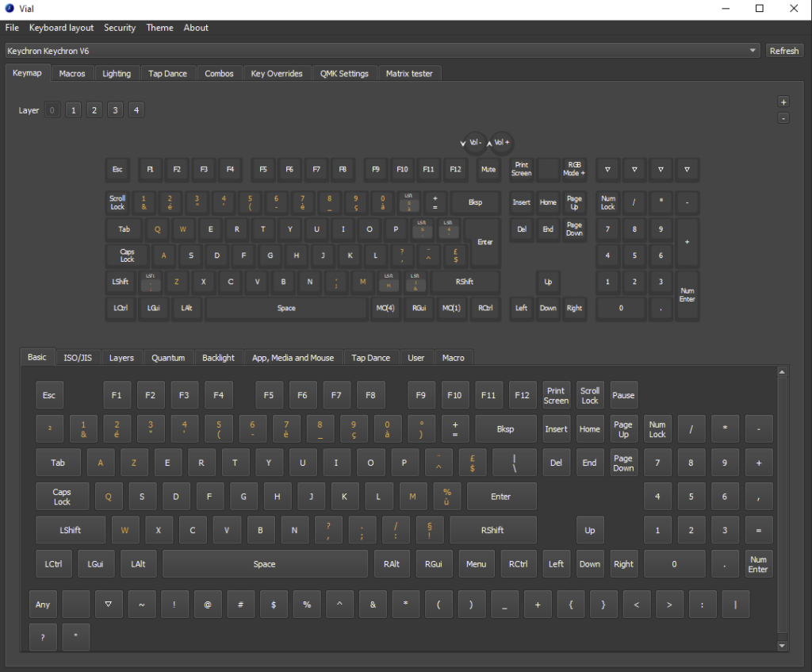The image size is (812, 672).
Task: Switch to layer 1
Action: point(74,109)
